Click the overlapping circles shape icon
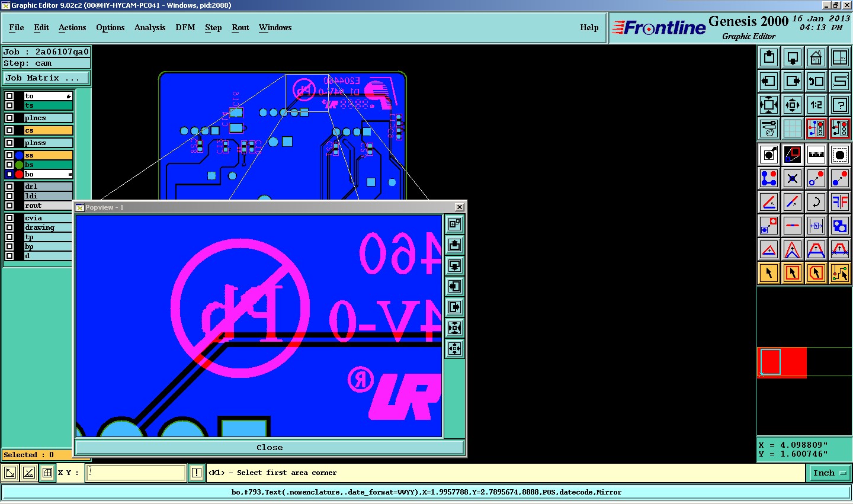Screen dimensions: 853x504 840,226
